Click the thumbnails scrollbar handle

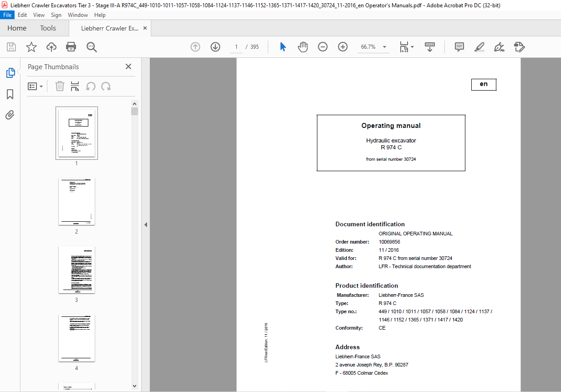tap(134, 112)
